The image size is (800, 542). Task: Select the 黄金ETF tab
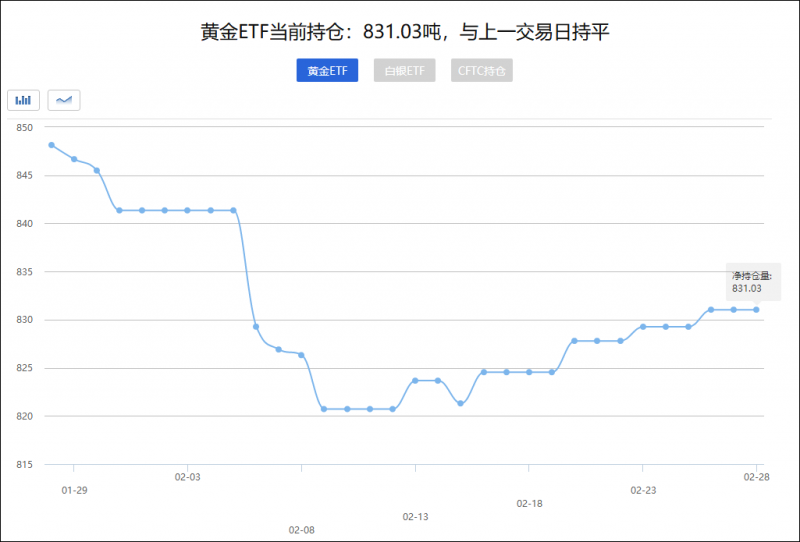[x=327, y=71]
